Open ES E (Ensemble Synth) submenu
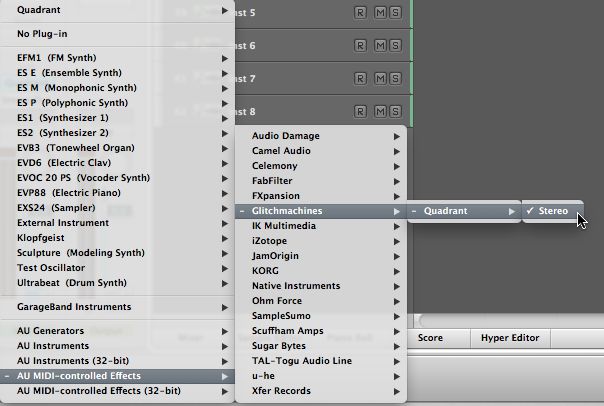 click(117, 73)
